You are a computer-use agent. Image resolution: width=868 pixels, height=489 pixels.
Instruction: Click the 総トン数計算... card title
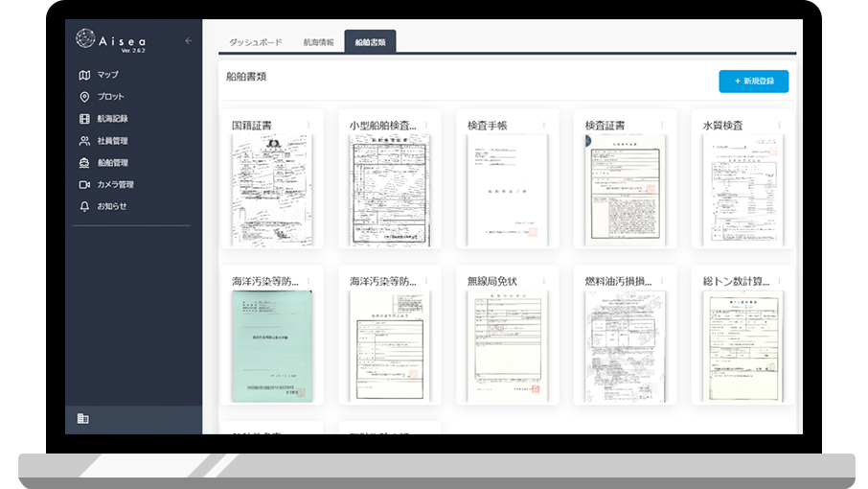[736, 281]
